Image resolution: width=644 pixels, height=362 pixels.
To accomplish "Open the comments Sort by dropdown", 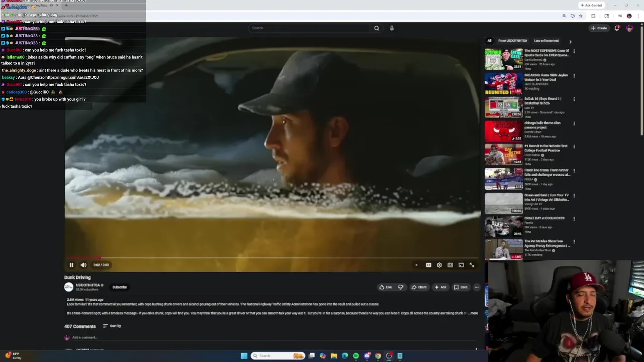I will pos(112,326).
